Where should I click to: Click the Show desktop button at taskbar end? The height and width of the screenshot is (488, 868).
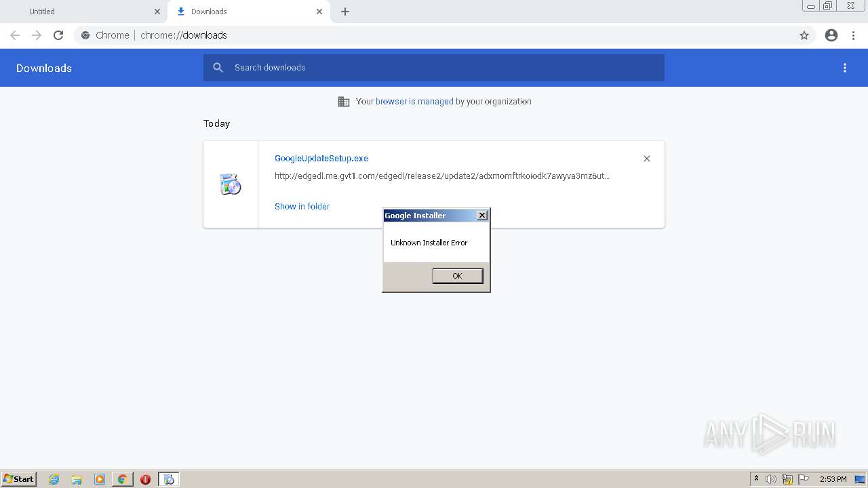point(860,479)
